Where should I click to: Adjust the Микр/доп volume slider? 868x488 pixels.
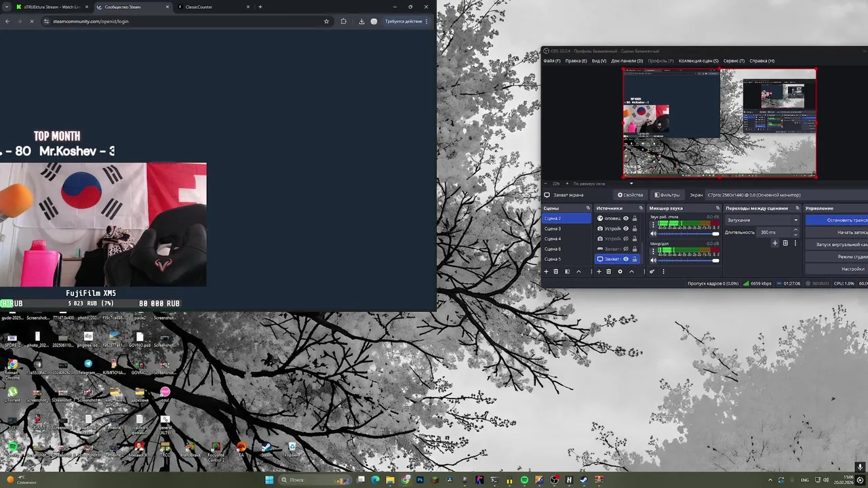pos(688,260)
